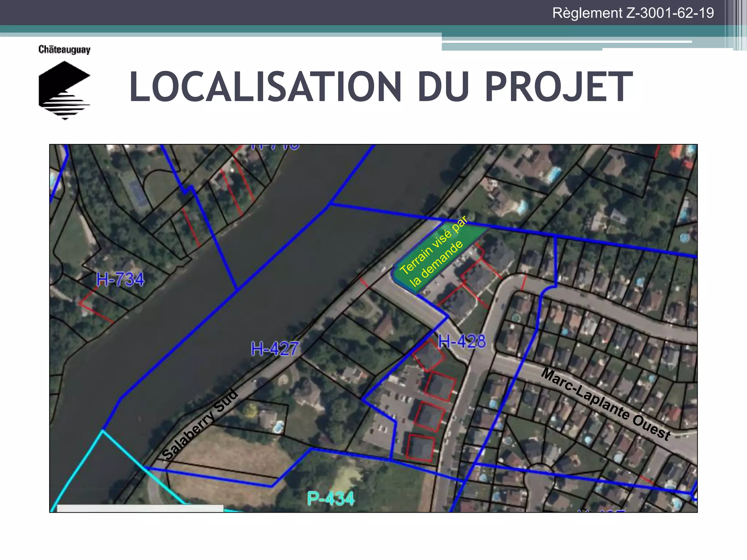The image size is (747, 560).
Task: Click the white scale bar on map
Action: click(x=140, y=508)
